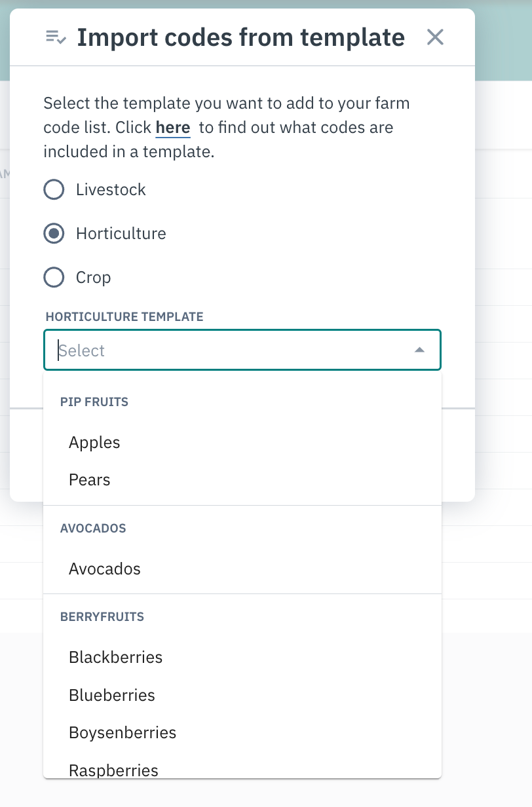Select the Crop radio option
Screen dimensions: 532x807
coord(53,277)
